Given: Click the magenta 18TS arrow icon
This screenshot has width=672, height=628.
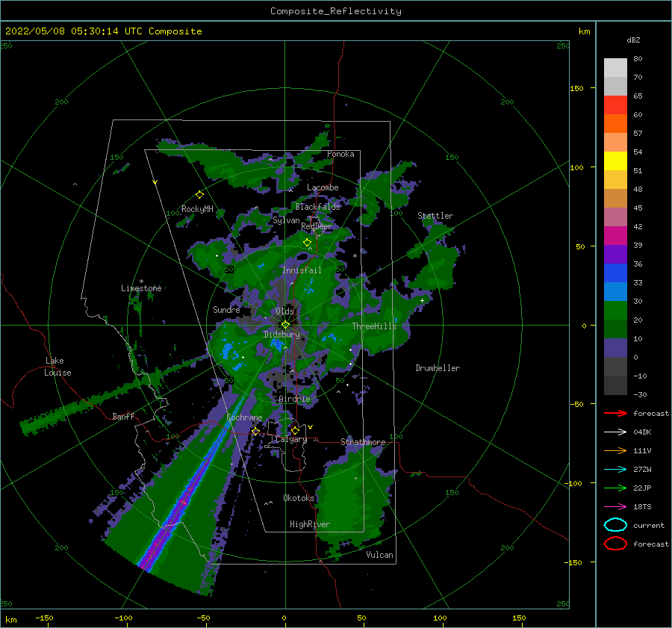Looking at the screenshot, I should pyautogui.click(x=615, y=507).
